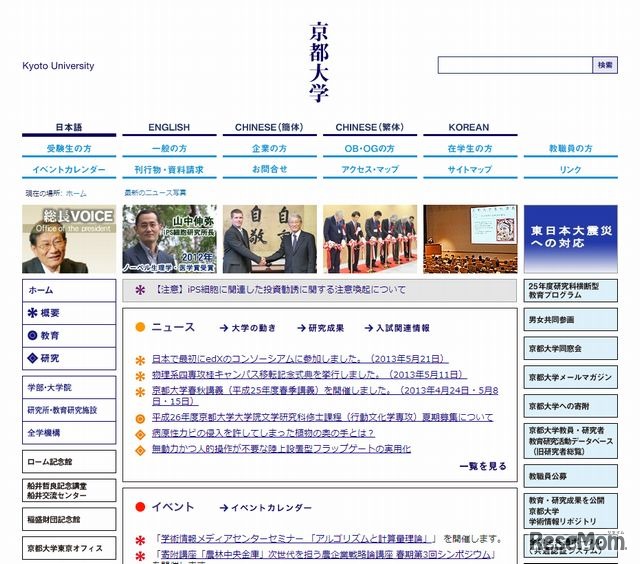This screenshot has height=564, width=640.
Task: Open the 教職員の方 menu
Action: coord(571,149)
